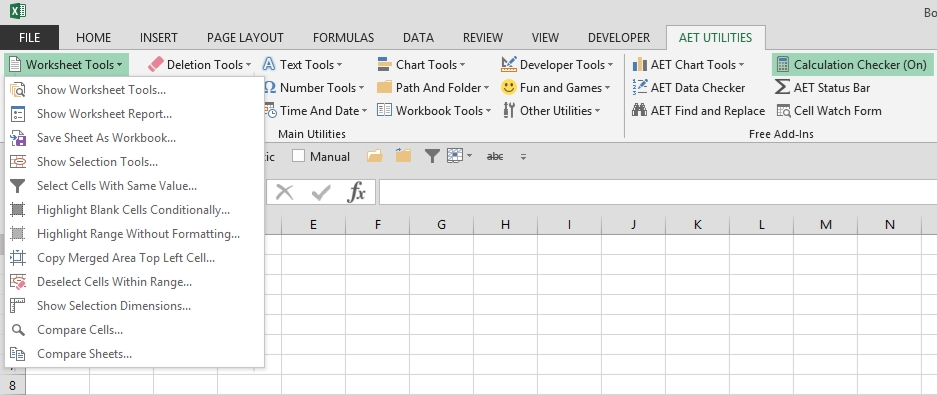Viewport: 937px width, 395px height.
Task: Click the fx insert function icon
Action: [x=357, y=192]
